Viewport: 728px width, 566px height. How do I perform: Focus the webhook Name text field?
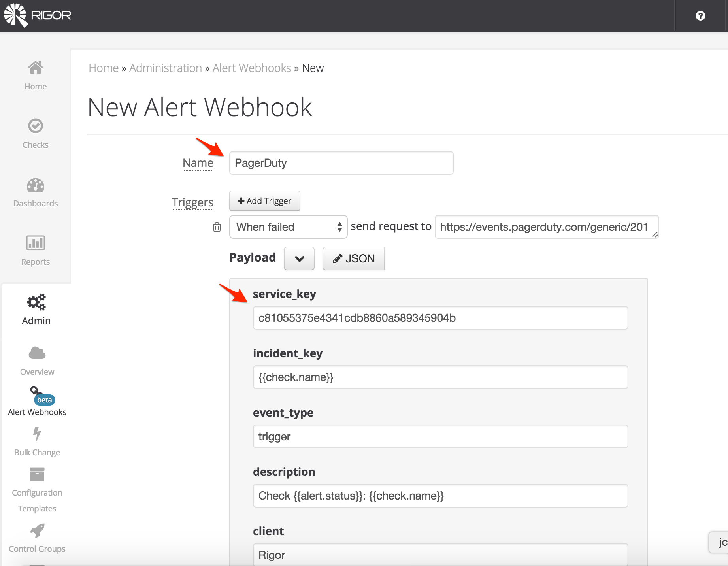pyautogui.click(x=341, y=163)
